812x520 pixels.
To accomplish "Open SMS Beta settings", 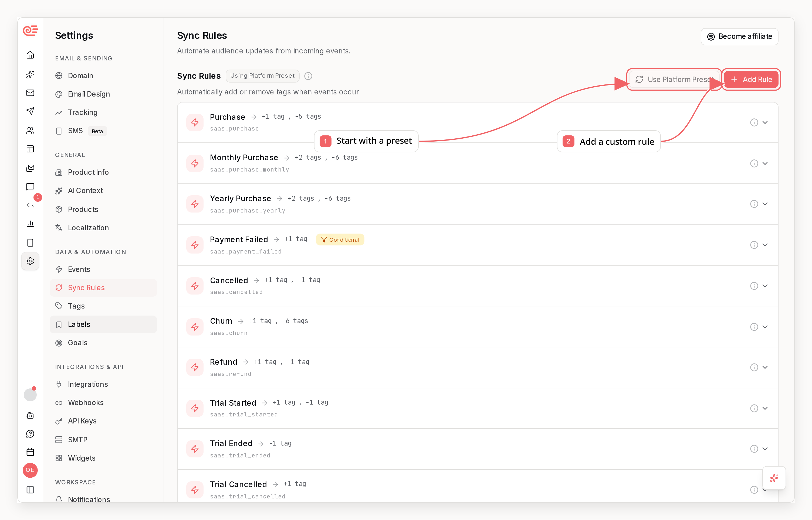I will 103,131.
